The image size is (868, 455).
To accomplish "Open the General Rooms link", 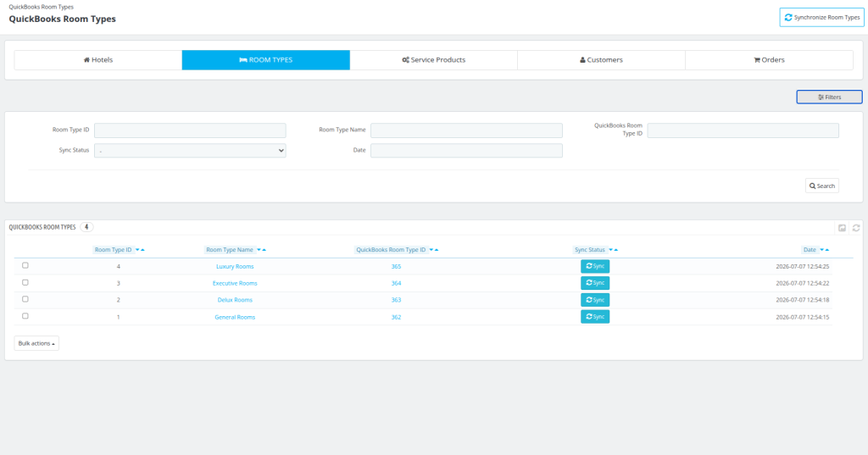I will pyautogui.click(x=235, y=317).
